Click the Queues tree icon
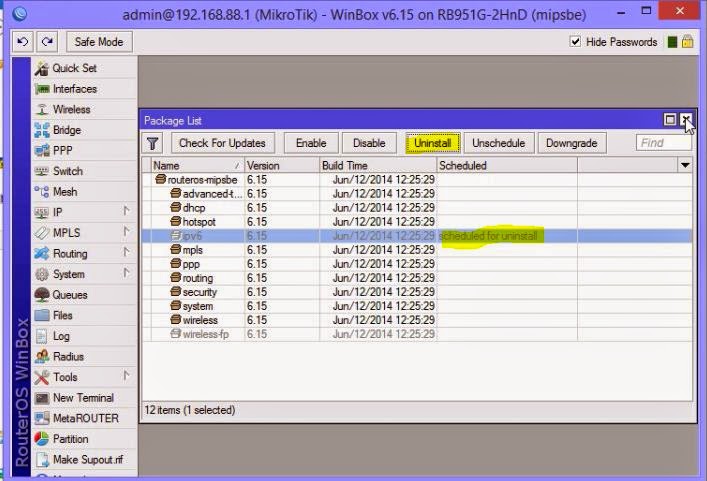The image size is (707, 481). pyautogui.click(x=41, y=295)
